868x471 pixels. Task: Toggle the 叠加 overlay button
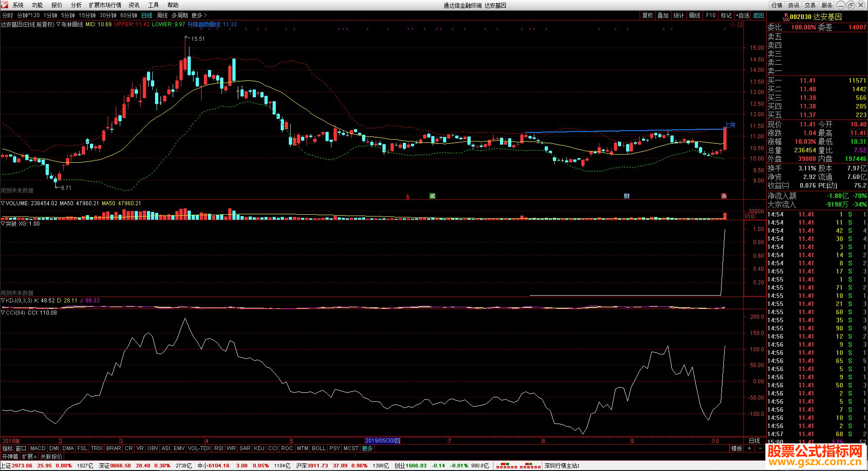click(663, 15)
